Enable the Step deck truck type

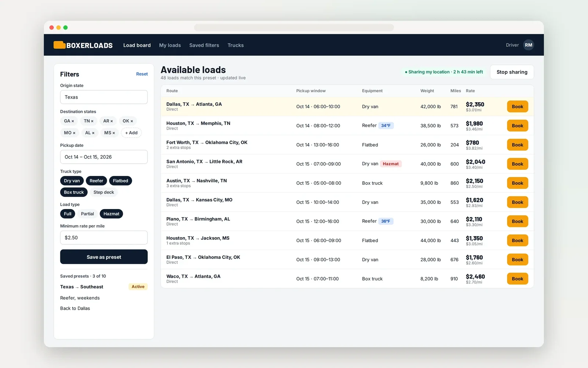pyautogui.click(x=104, y=192)
